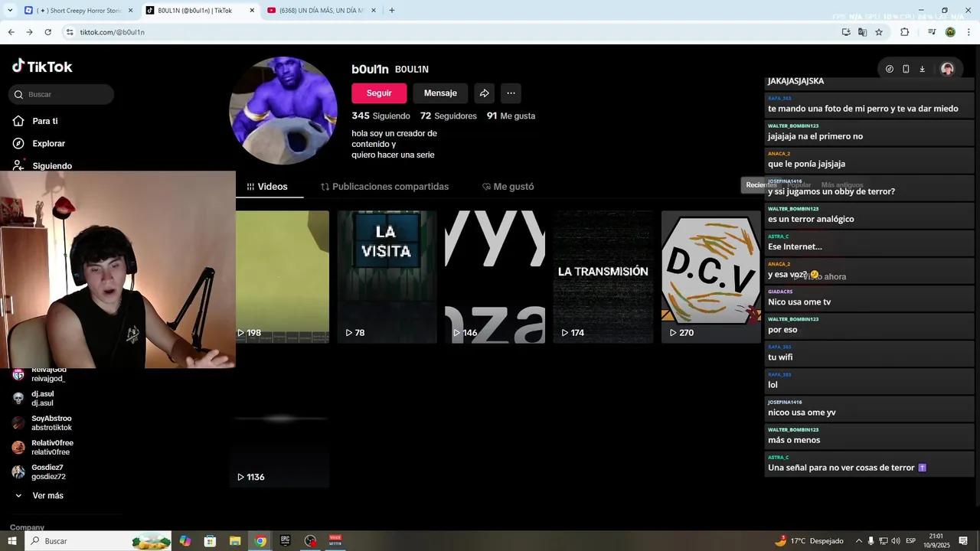The height and width of the screenshot is (551, 980).
Task: Open the LA TRANSMISIÓN video thumbnail
Action: [603, 277]
